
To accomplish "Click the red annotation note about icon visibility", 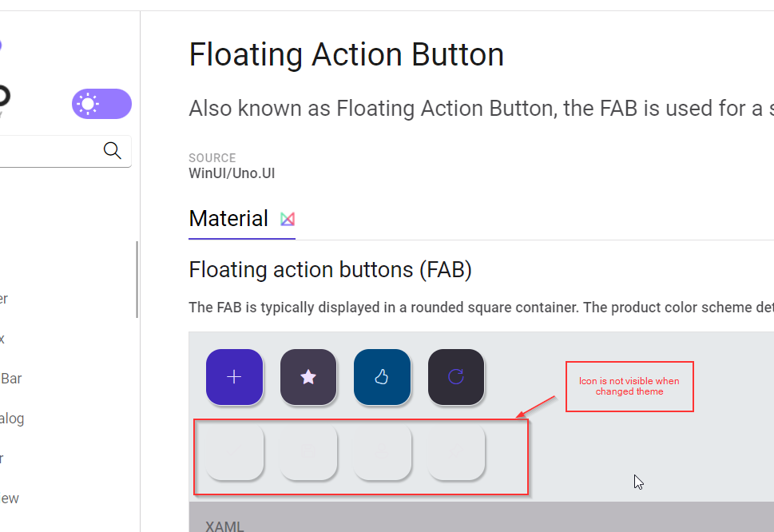I will (629, 386).
